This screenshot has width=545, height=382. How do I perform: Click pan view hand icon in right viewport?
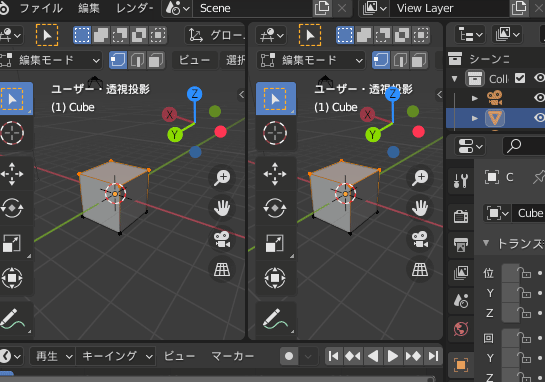[x=420, y=208]
